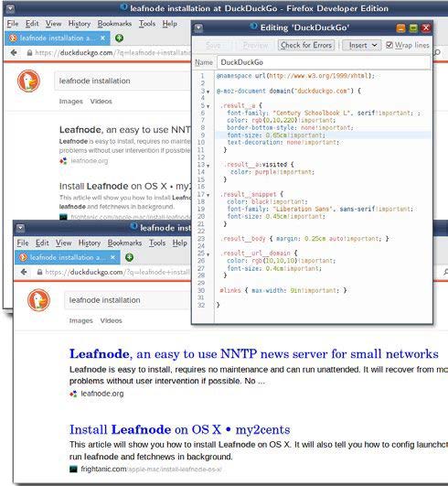The height and width of the screenshot is (486, 448).
Task: Collapse the @-moz-document block at line 3
Action: tap(208, 92)
